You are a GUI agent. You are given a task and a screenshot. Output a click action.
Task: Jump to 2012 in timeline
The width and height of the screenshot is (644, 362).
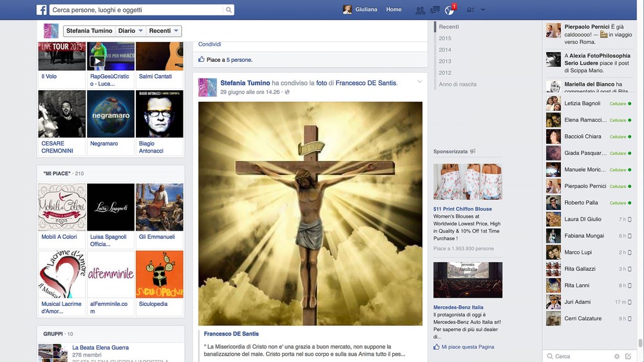(445, 73)
